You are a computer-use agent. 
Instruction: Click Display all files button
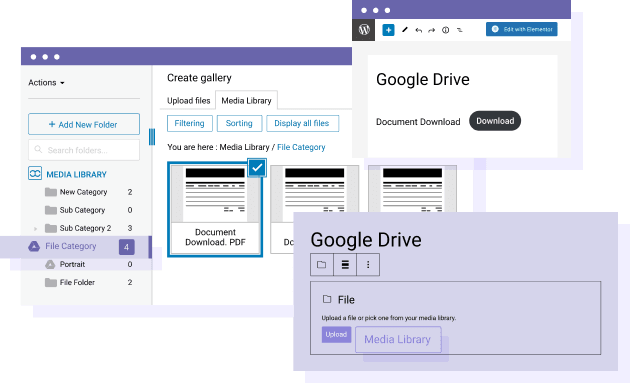pos(302,123)
